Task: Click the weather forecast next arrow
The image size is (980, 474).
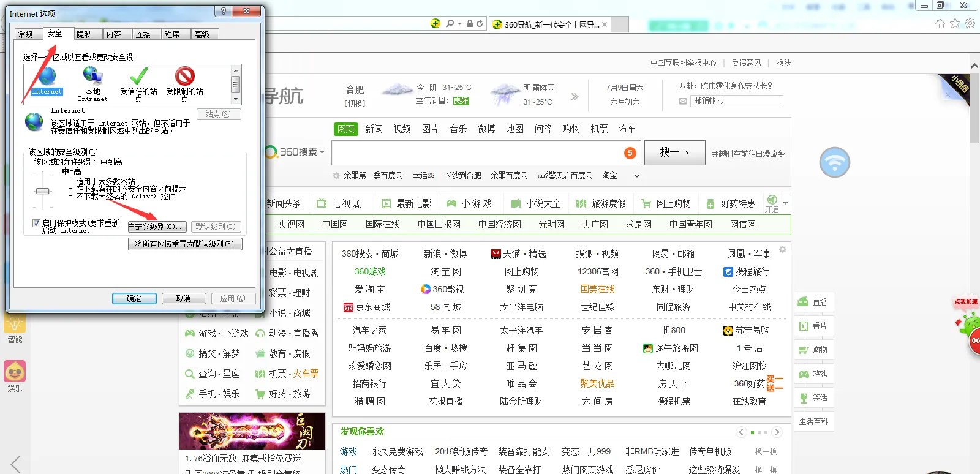Action: coord(575,96)
